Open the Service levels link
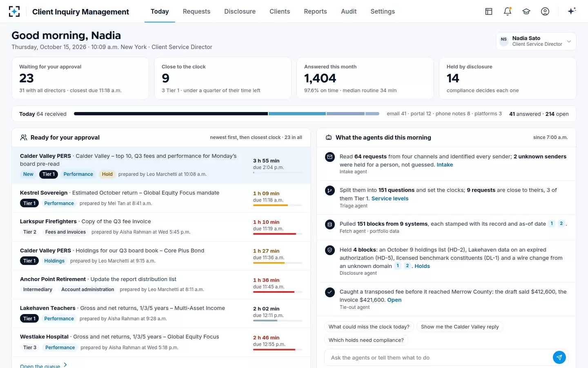 (x=390, y=198)
